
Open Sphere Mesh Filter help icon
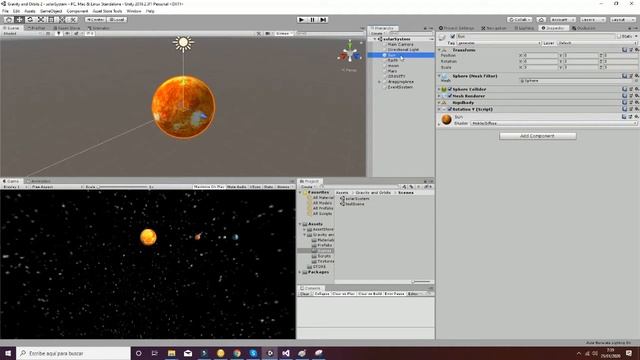pyautogui.click(x=624, y=76)
